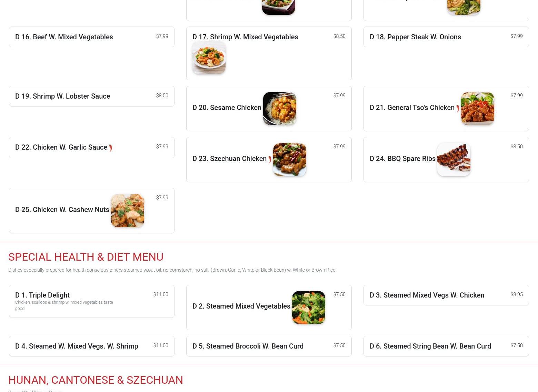Choose D 18. Pepper Steak W. Onions
538x392 pixels.
click(446, 37)
